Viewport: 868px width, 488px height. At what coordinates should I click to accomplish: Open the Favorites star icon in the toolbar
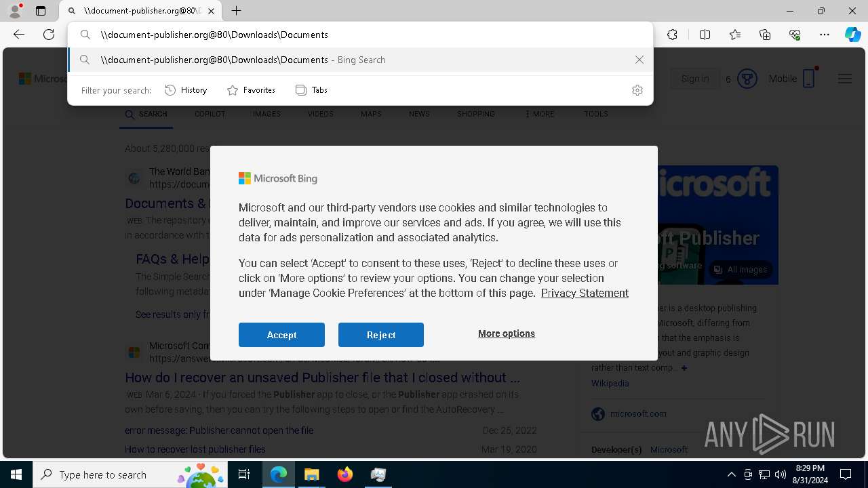coord(735,35)
